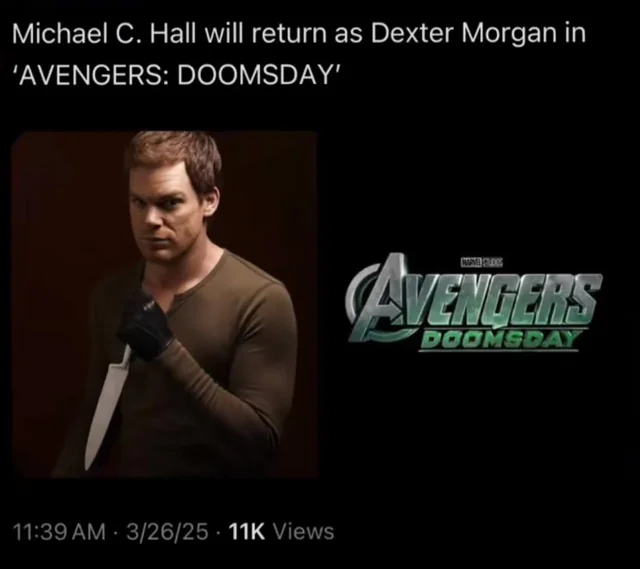Open the Avengers Doomsday logo image

[475, 302]
